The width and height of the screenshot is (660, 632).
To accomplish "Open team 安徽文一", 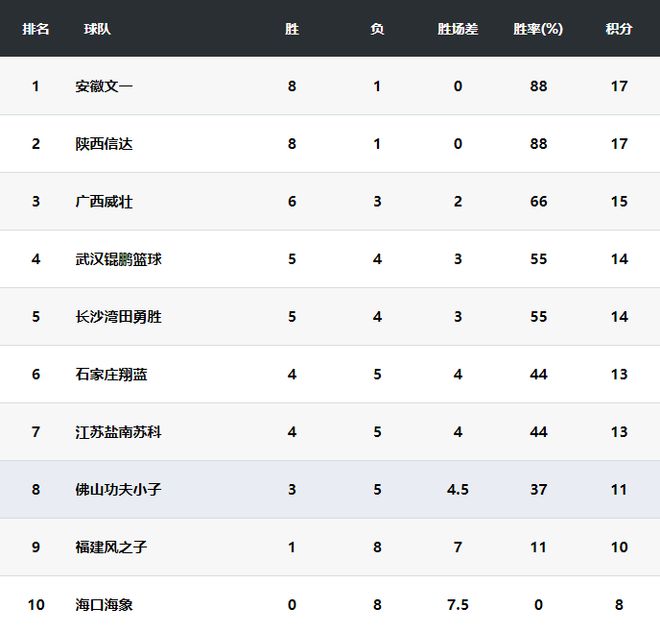I will [104, 86].
